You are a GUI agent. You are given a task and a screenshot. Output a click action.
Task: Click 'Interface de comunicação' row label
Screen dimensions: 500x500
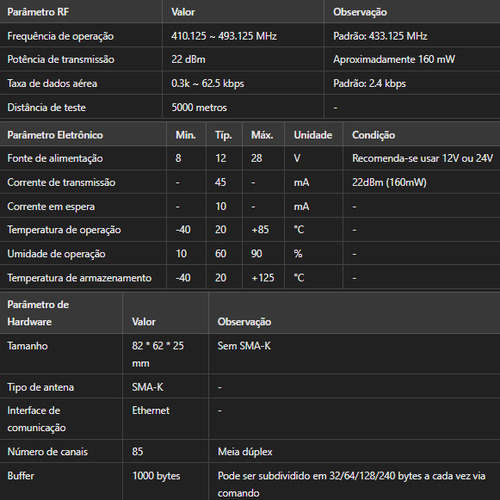36,419
